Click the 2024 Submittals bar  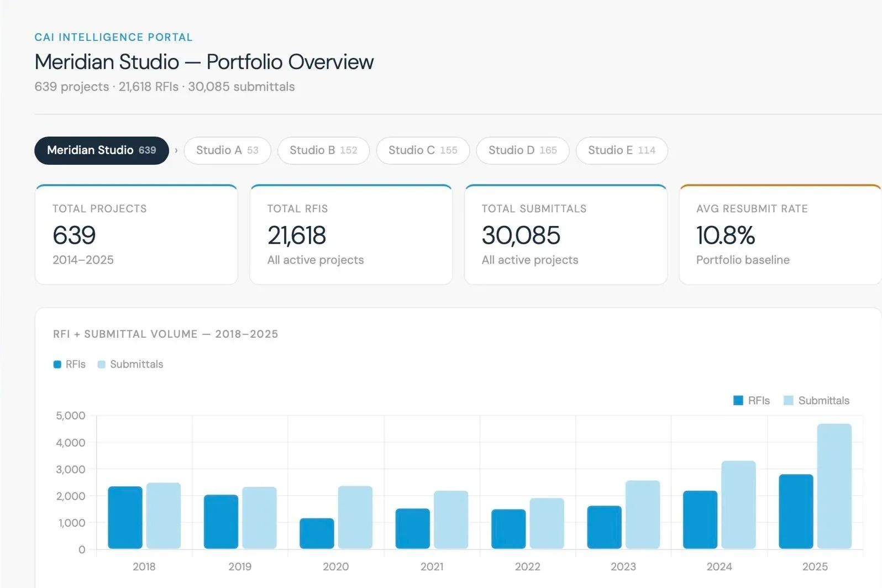pyautogui.click(x=738, y=505)
